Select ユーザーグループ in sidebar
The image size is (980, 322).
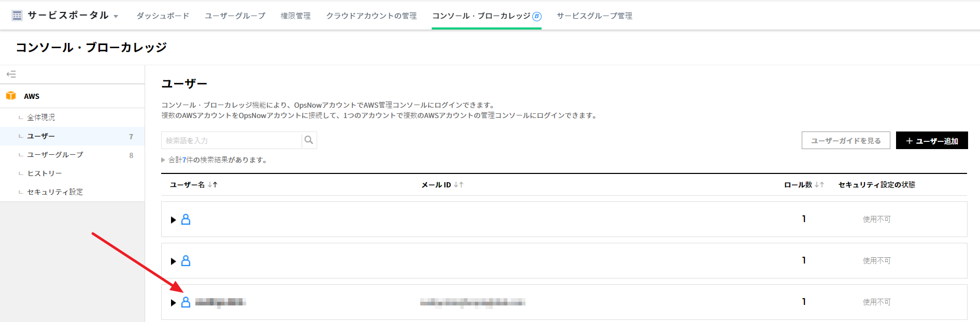click(55, 155)
